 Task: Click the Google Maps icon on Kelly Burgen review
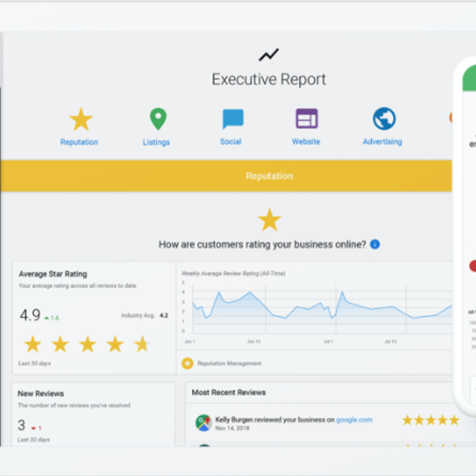click(203, 422)
